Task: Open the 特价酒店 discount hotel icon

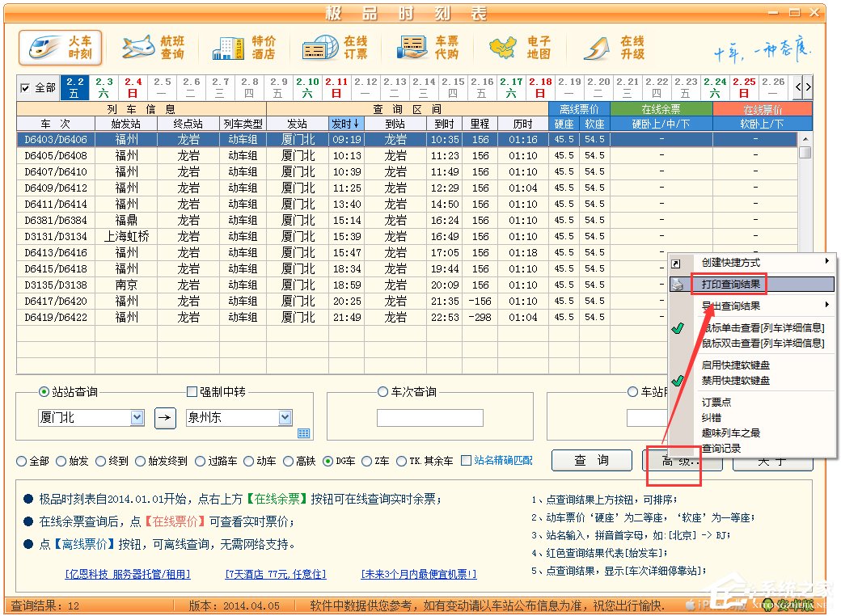Action: [x=243, y=49]
